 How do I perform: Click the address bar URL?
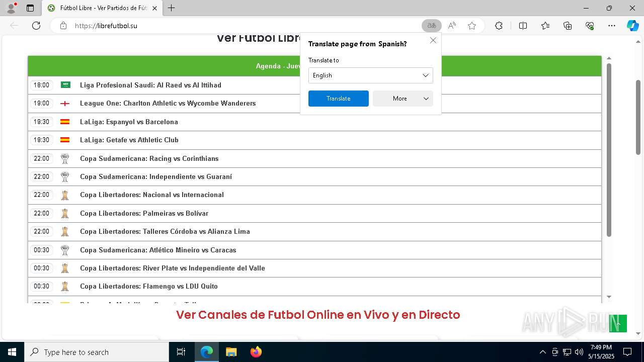(x=106, y=26)
